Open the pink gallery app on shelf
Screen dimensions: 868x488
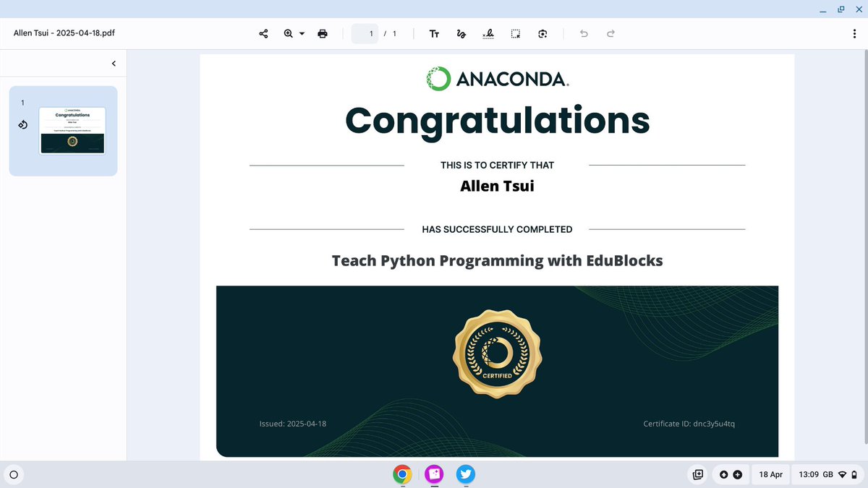434,474
